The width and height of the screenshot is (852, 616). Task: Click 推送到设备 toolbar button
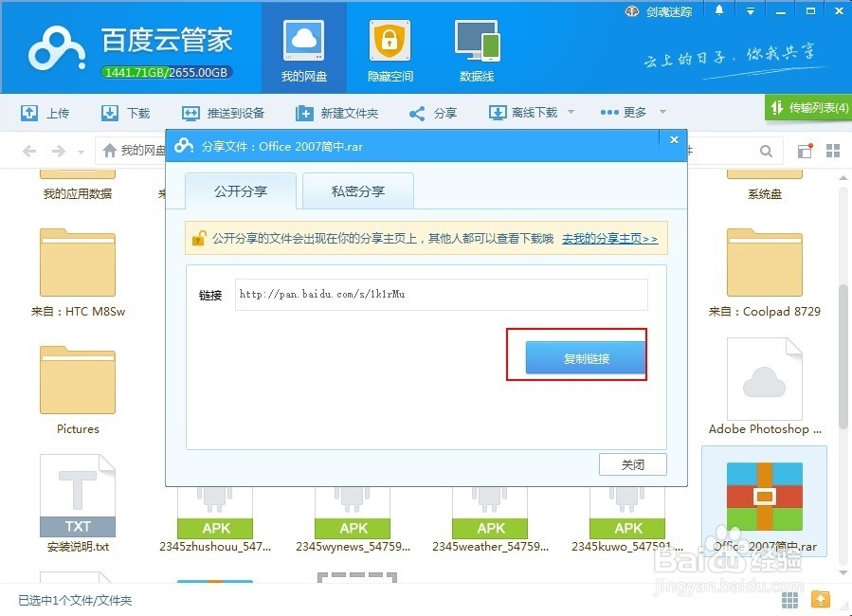click(223, 113)
